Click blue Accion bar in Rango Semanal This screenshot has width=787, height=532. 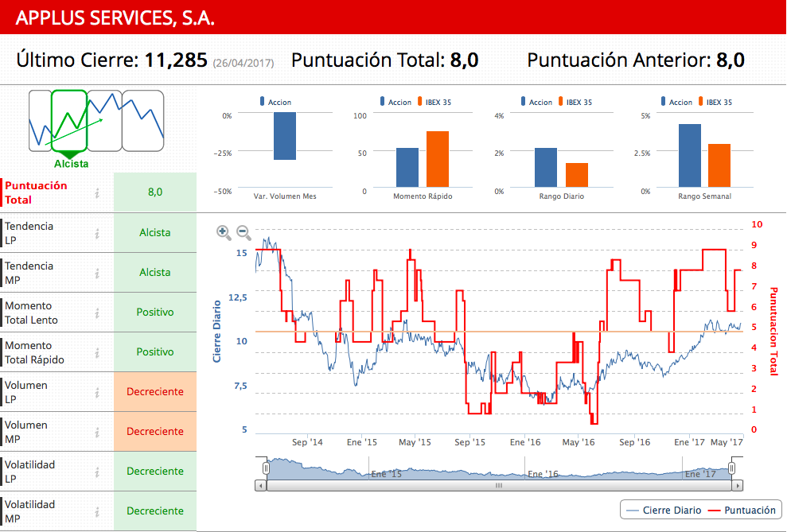pos(690,155)
